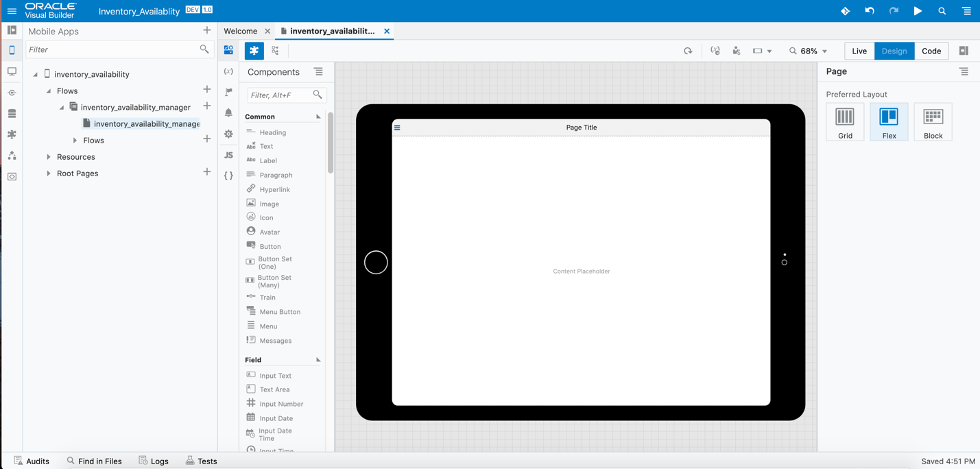Open Service Connections in sidebar

pos(12,93)
